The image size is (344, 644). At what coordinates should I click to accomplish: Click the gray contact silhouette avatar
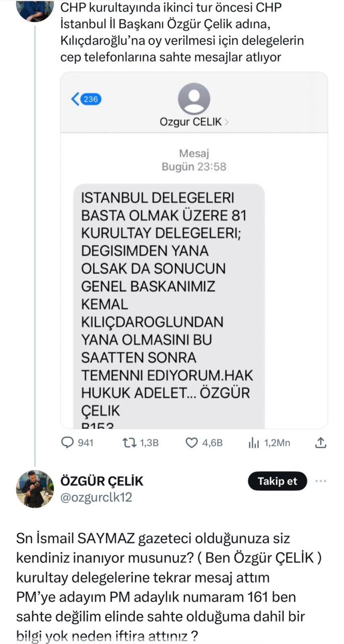click(x=194, y=99)
